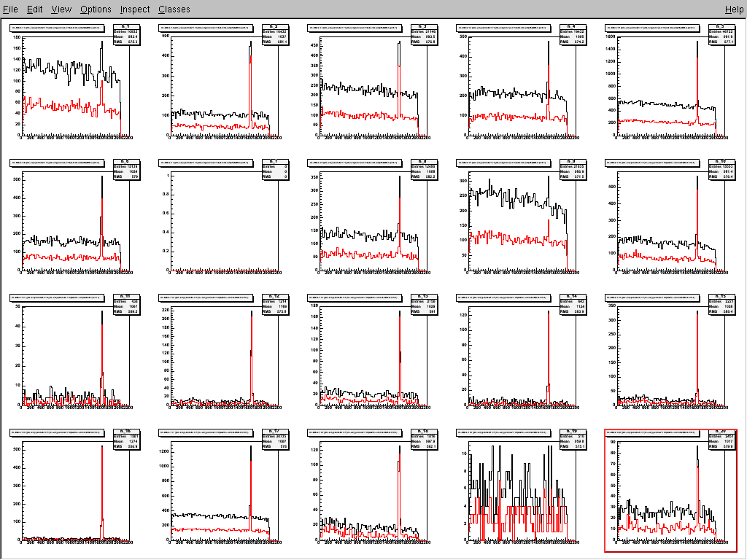
Task: Select the h_16 statistics box
Action: [126, 439]
